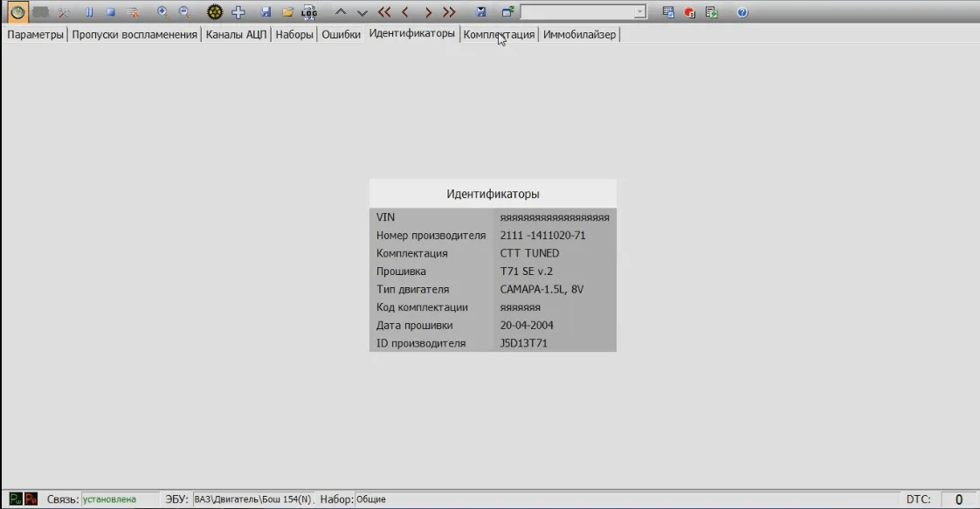The width and height of the screenshot is (980, 509).
Task: Click the table grid window icon
Action: click(x=668, y=12)
